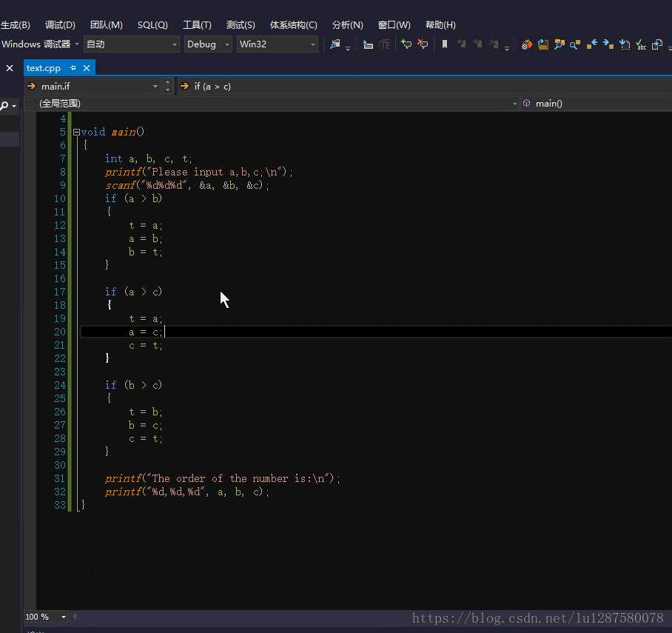This screenshot has height=633, width=672.
Task: Open the debugger target dropdown arrow
Action: [77, 44]
